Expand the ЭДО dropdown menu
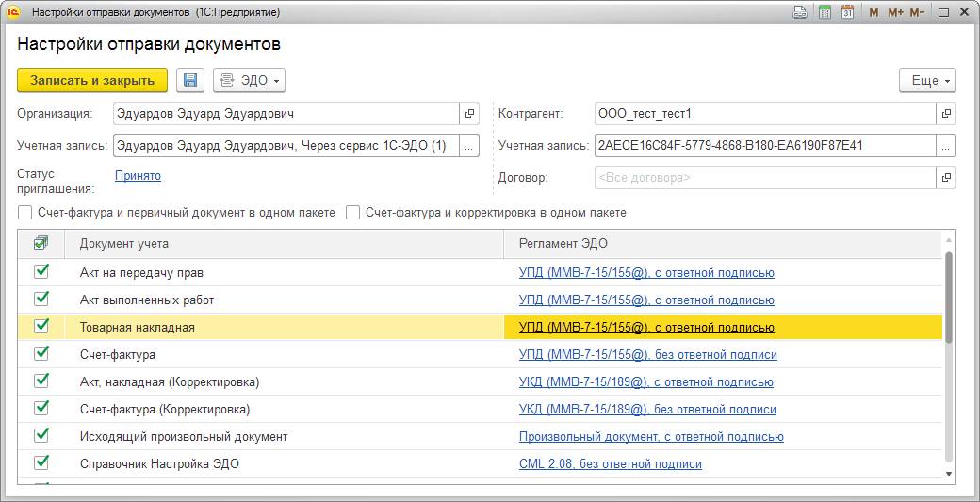 pos(250,81)
